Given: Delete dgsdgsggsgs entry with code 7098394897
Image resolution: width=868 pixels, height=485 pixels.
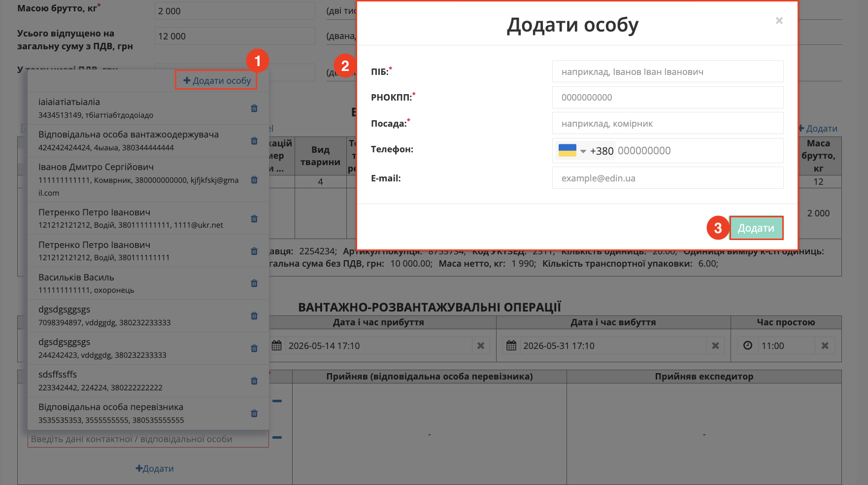Looking at the screenshot, I should [x=254, y=316].
